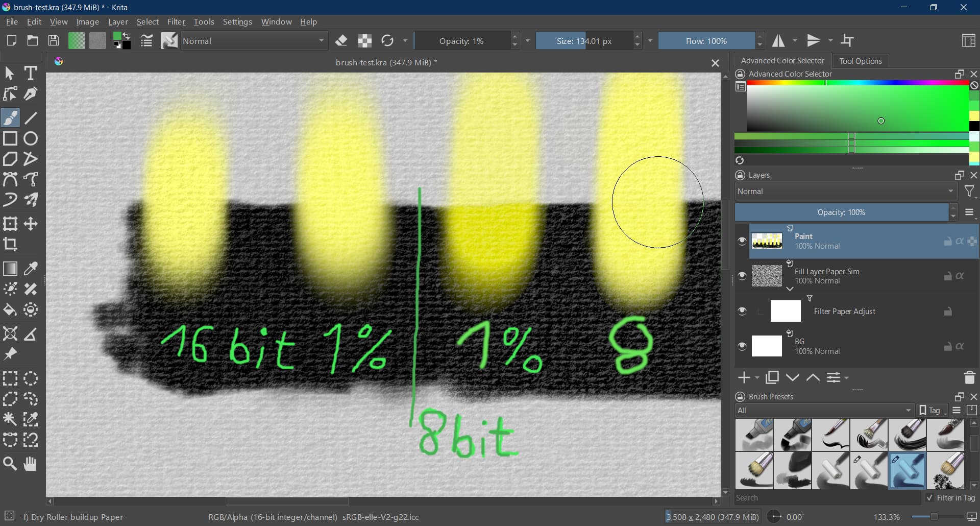Open the brush blending mode dropdown
Image resolution: width=980 pixels, height=526 pixels.
click(254, 41)
